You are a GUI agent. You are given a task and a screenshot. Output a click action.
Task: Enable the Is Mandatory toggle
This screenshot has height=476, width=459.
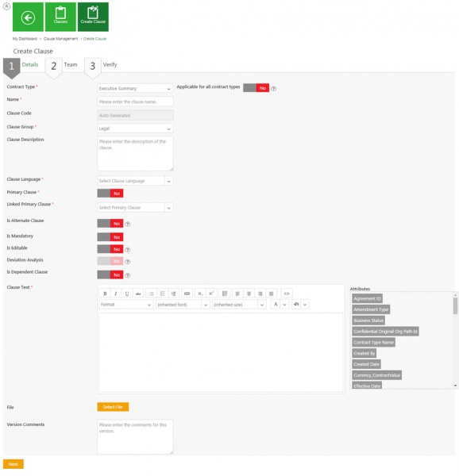pyautogui.click(x=110, y=237)
